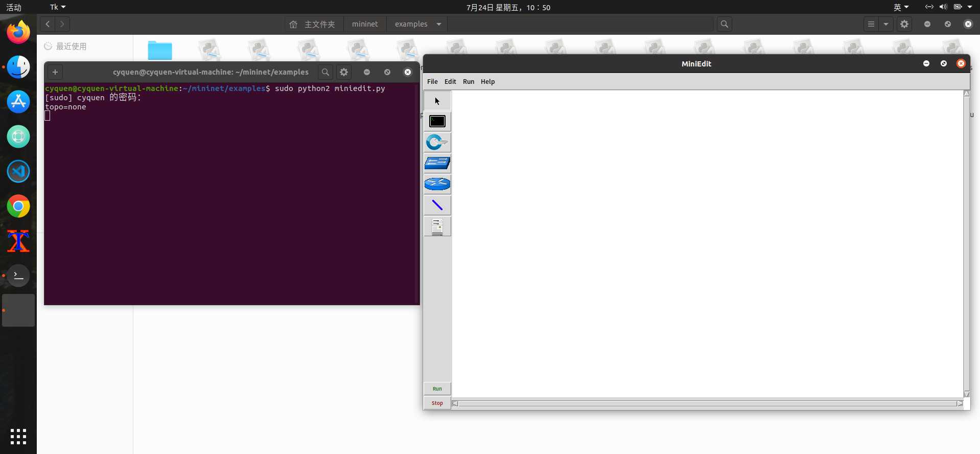Open the X-shaped app from dock
The height and width of the screenshot is (454, 980).
[x=18, y=241]
